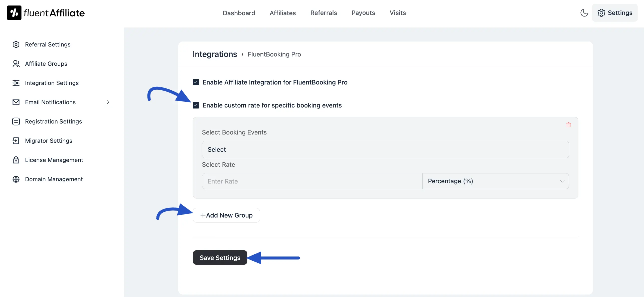Delete the booking event group via trash icon
644x297 pixels.
568,125
